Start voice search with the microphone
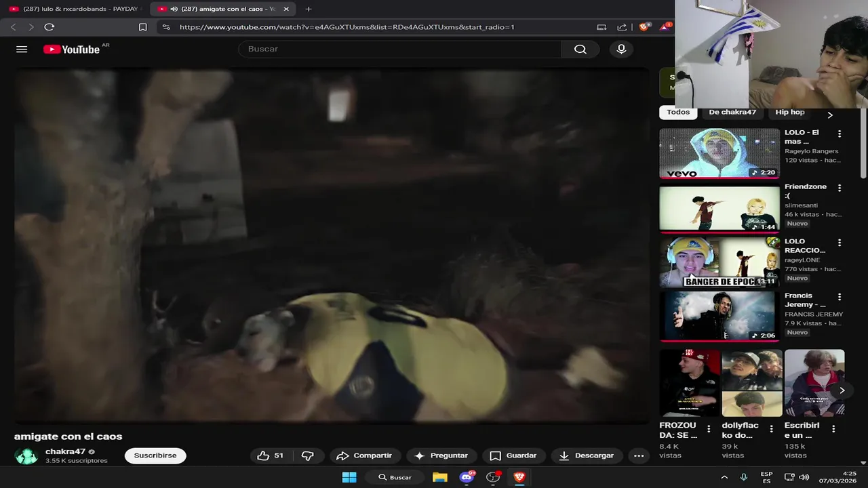868x488 pixels. coord(621,49)
